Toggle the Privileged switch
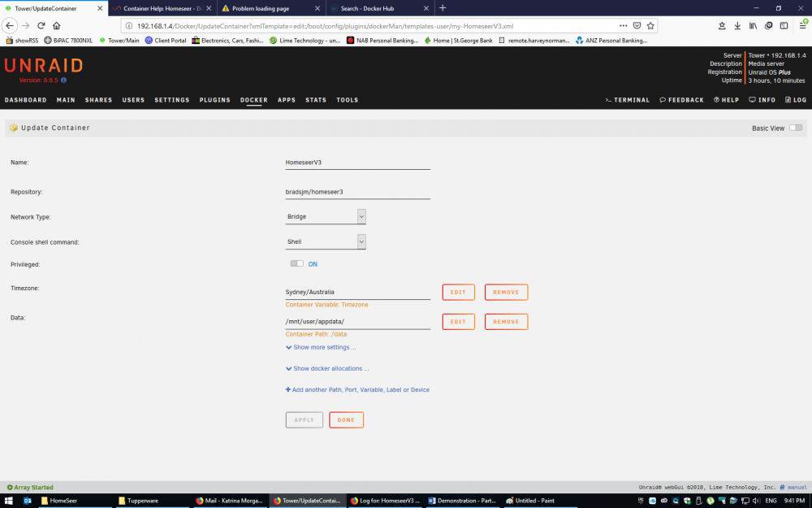This screenshot has height=508, width=812. click(x=296, y=263)
